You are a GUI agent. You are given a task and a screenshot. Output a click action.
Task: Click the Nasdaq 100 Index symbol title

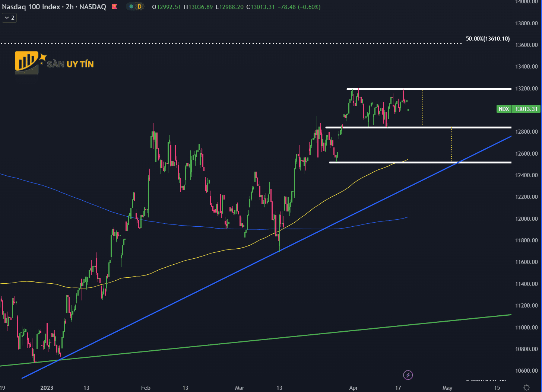[x=31, y=7]
